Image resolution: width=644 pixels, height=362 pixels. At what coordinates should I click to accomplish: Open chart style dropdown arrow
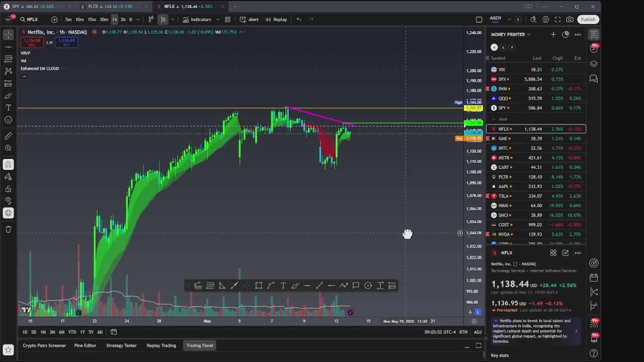173,19
